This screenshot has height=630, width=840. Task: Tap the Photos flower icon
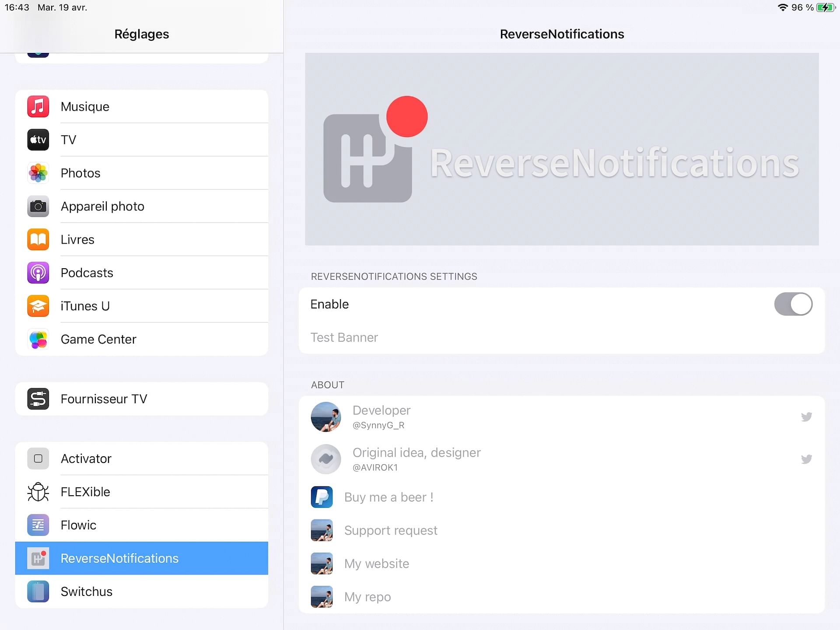[x=38, y=173]
